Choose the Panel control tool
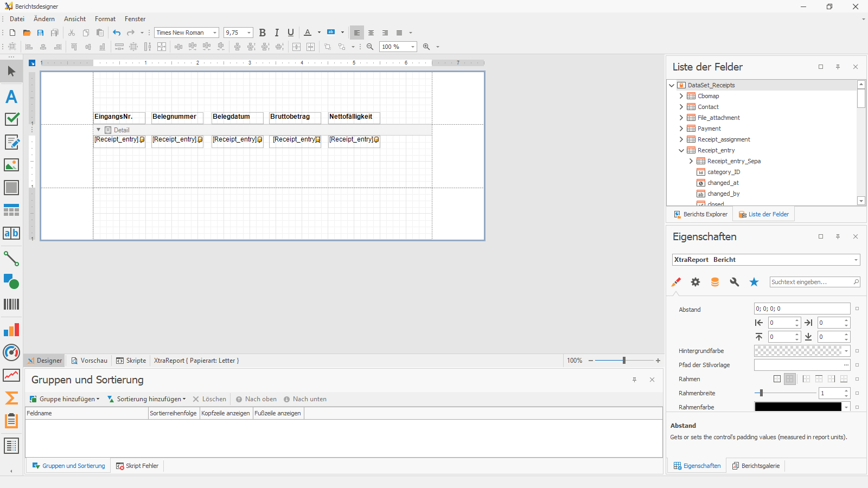The height and width of the screenshot is (488, 868). coord(11,188)
